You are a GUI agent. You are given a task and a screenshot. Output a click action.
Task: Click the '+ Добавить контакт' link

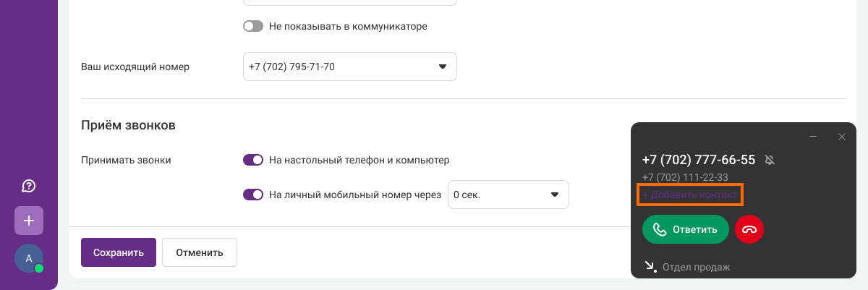(x=690, y=195)
